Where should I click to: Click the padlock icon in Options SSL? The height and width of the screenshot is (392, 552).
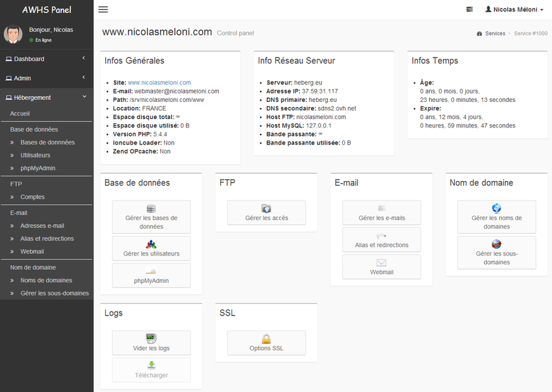[x=267, y=339]
